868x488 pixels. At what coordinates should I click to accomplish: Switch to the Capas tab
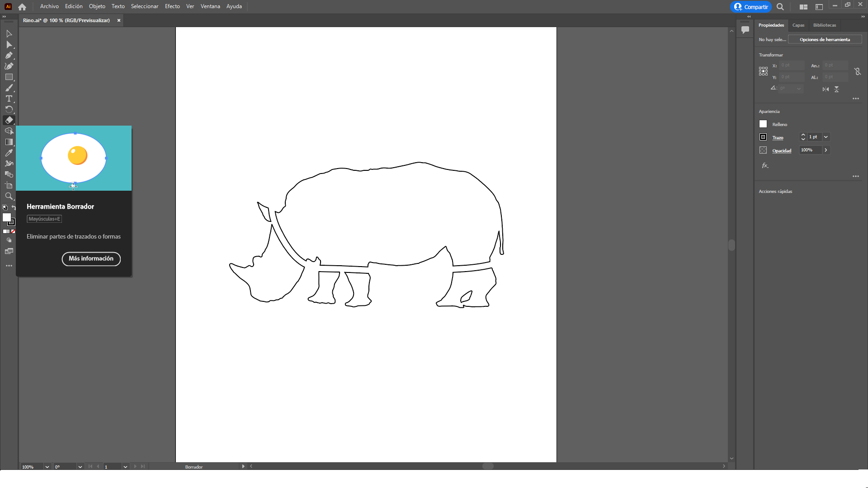point(798,25)
